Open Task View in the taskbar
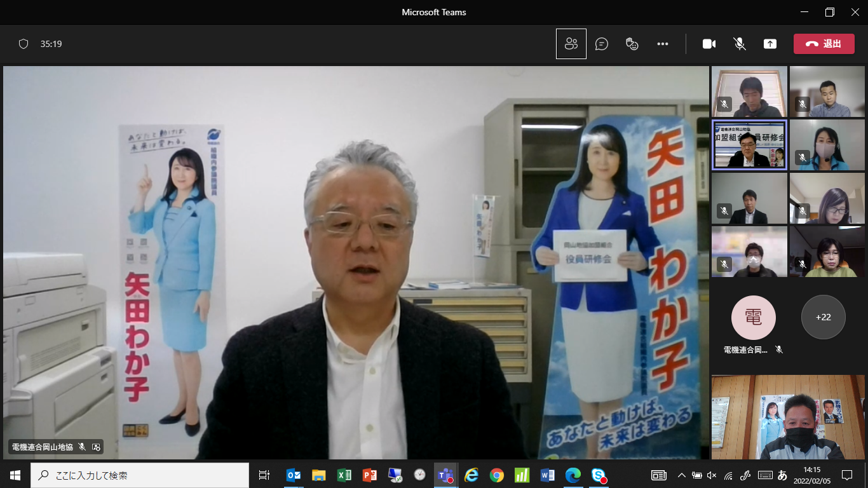The image size is (868, 488). click(264, 475)
